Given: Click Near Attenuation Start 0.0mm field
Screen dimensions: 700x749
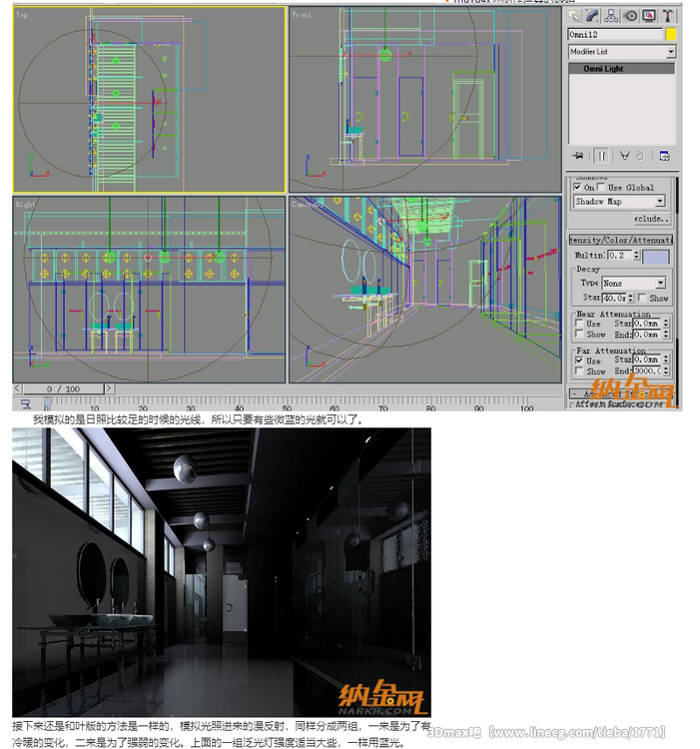Looking at the screenshot, I should tap(647, 324).
